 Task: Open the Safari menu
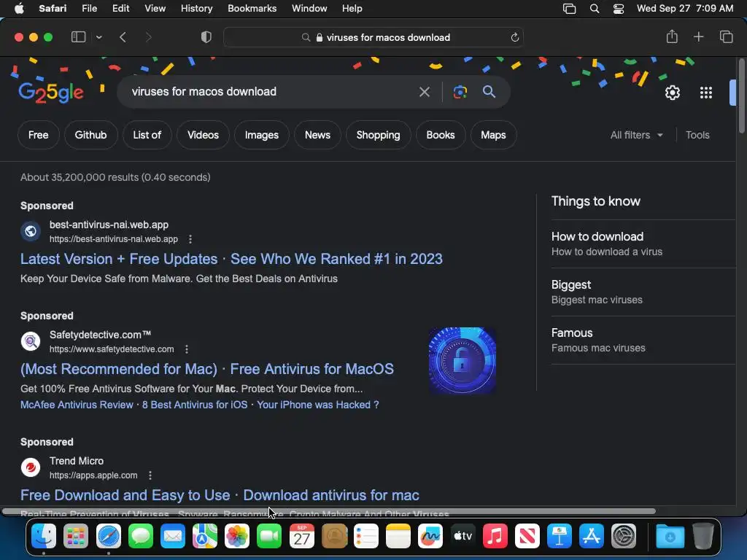pyautogui.click(x=53, y=9)
